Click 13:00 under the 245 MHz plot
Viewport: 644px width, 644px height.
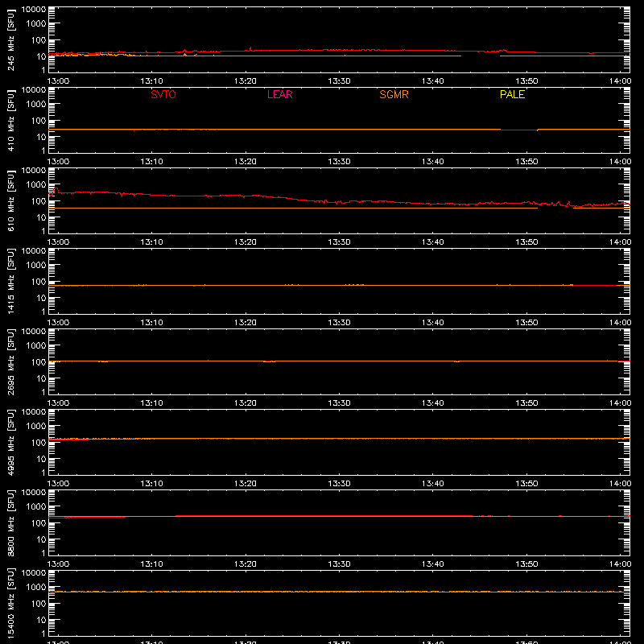click(58, 81)
